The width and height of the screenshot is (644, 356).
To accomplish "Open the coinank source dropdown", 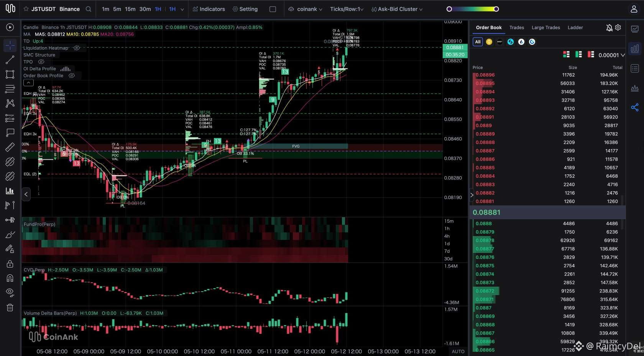I will 305,9.
